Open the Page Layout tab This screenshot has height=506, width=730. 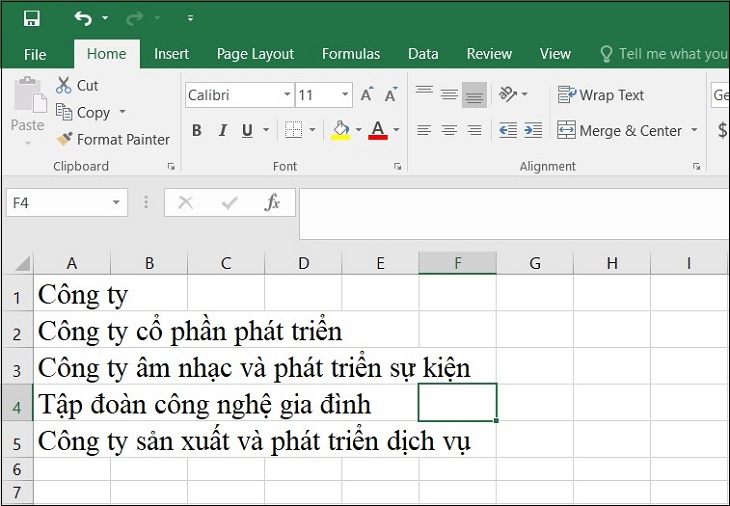pos(255,54)
